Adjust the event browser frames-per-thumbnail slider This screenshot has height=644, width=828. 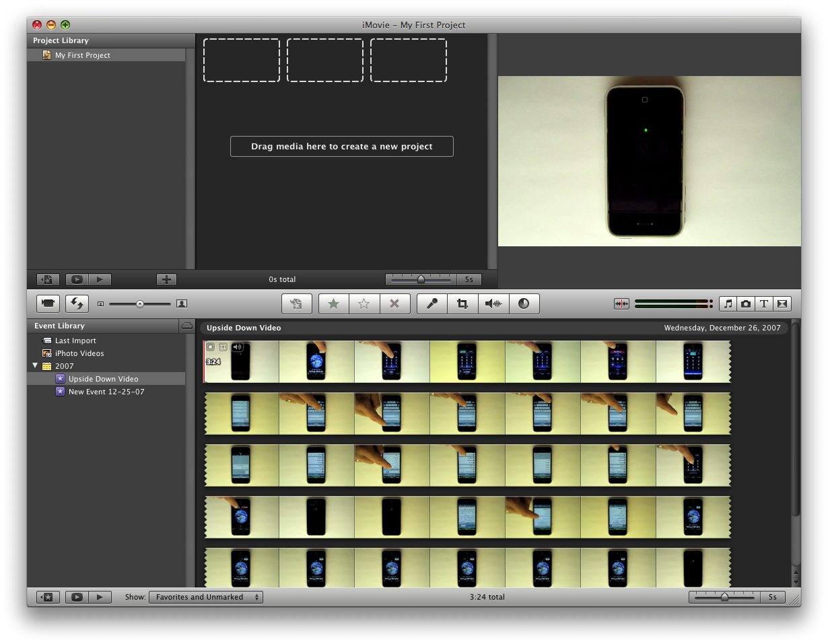tap(725, 597)
